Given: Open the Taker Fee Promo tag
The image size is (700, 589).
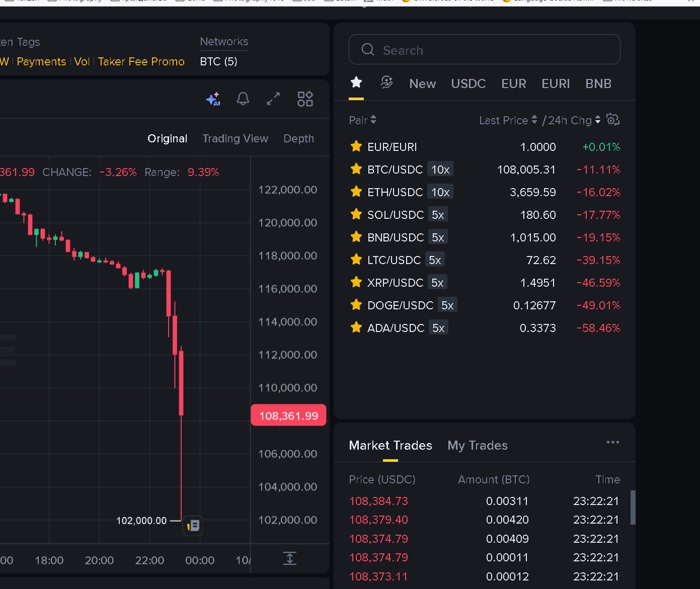Looking at the screenshot, I should 141,61.
